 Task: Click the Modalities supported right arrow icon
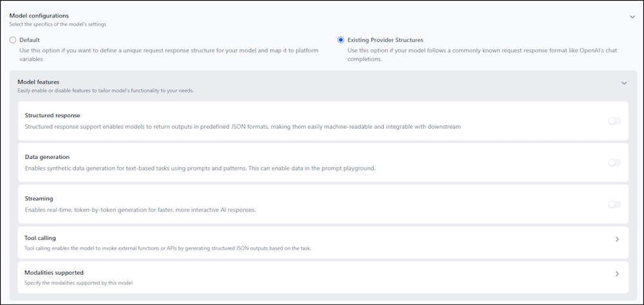click(x=617, y=274)
